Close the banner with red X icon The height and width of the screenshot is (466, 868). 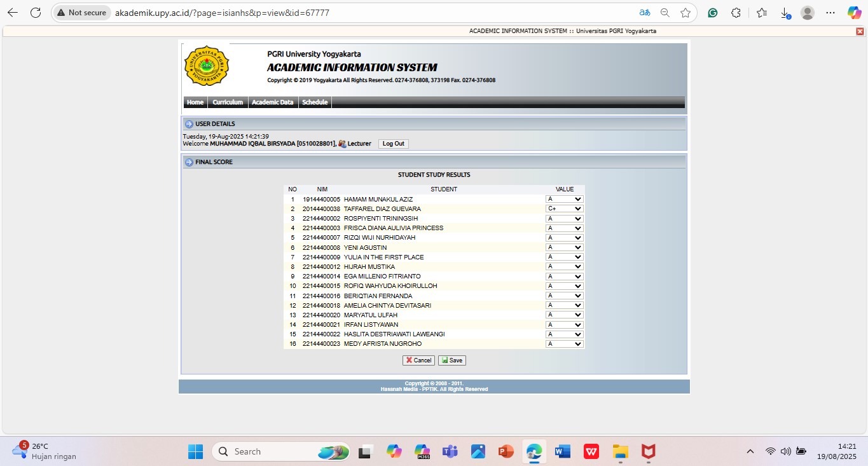pos(860,31)
